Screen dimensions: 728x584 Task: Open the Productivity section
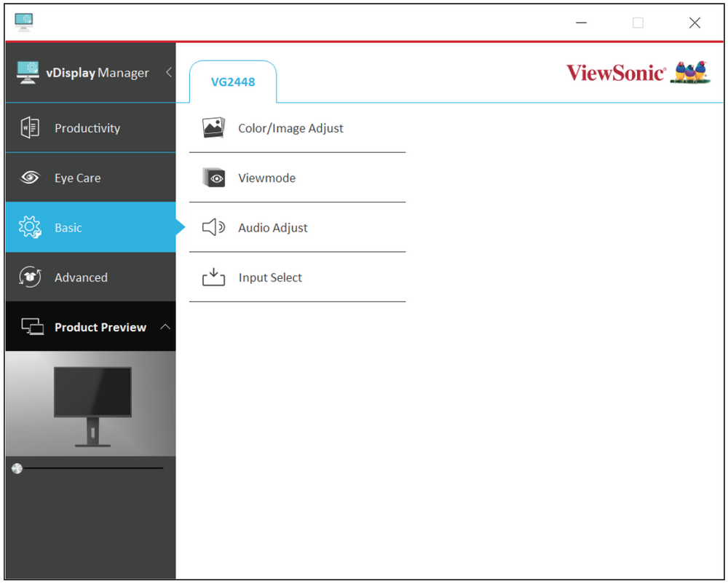click(x=90, y=127)
